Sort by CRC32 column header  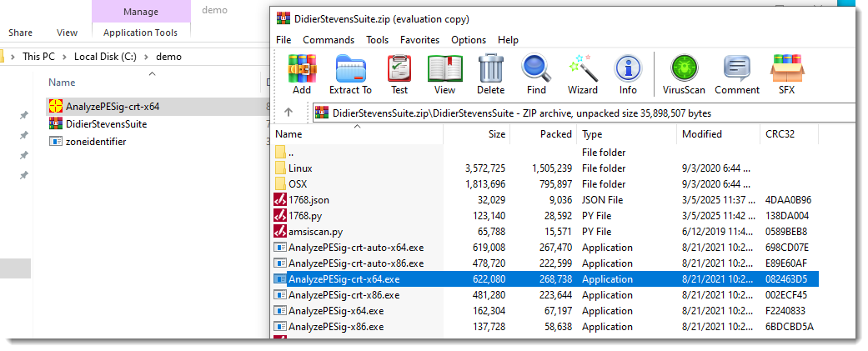(789, 134)
